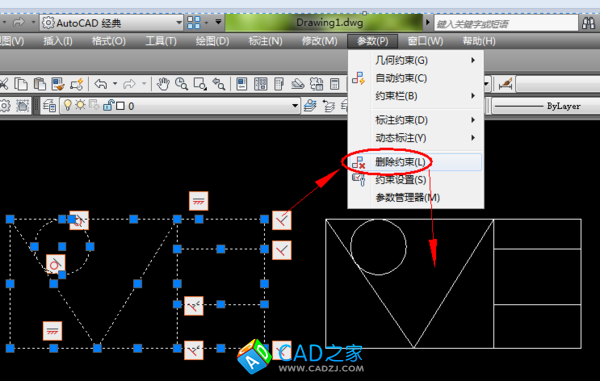
Task: Toggle the layer 0 freeze sun icon
Action: 80,105
